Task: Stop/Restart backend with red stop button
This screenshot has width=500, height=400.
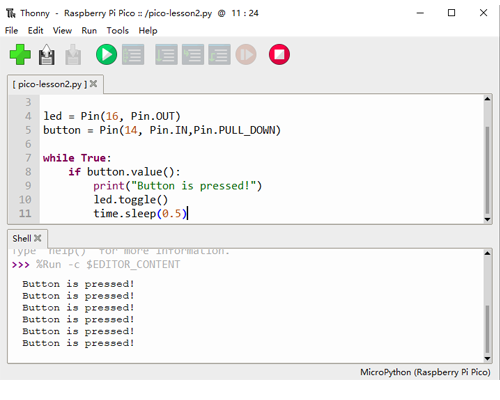Action: coord(279,54)
